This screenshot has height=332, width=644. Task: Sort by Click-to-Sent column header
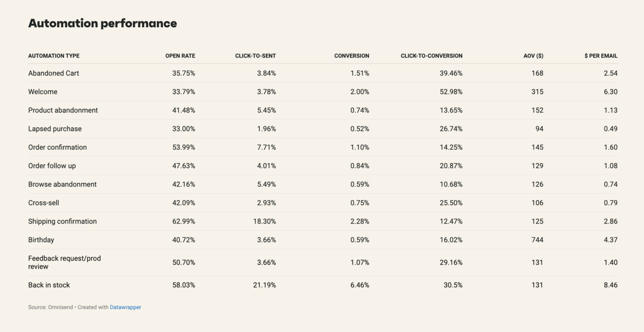coord(255,56)
